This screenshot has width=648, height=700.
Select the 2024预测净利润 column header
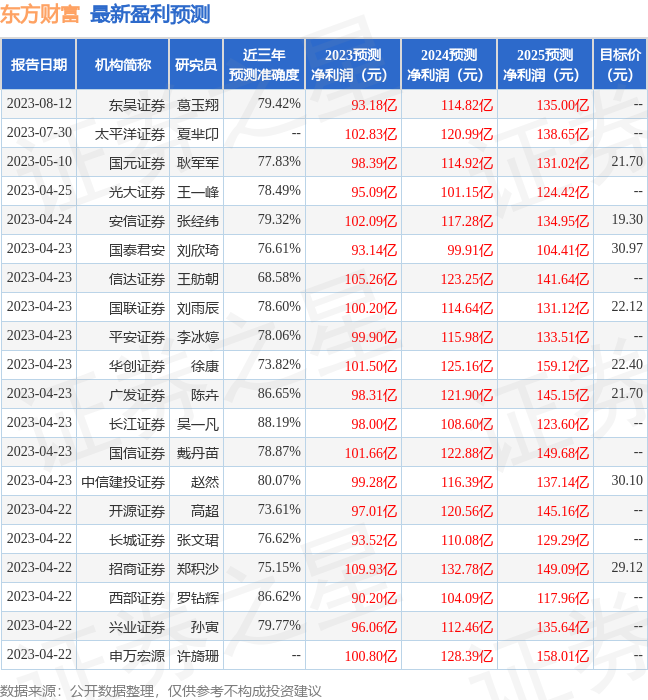[x=449, y=65]
